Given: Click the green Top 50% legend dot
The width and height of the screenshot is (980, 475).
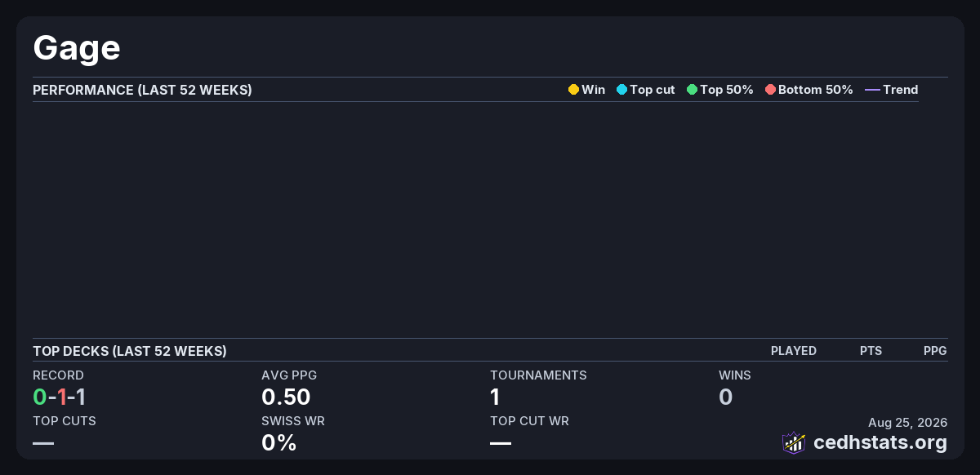Looking at the screenshot, I should coord(692,90).
